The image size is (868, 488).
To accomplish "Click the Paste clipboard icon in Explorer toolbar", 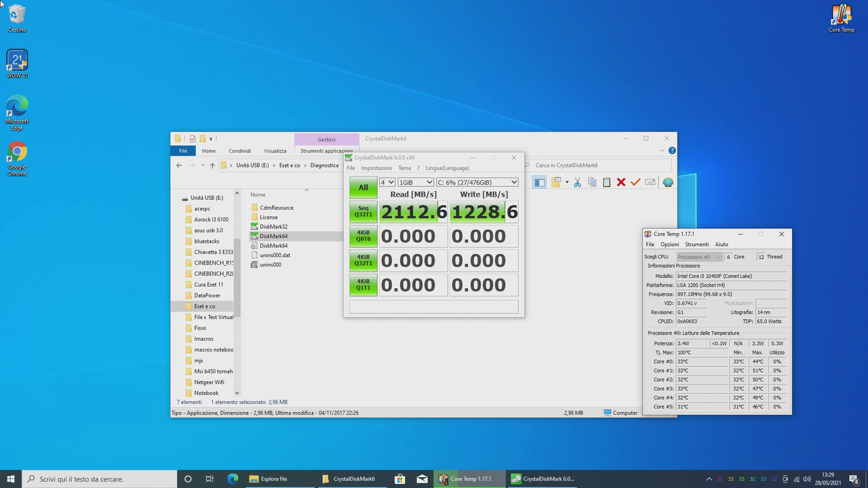I will tap(607, 182).
